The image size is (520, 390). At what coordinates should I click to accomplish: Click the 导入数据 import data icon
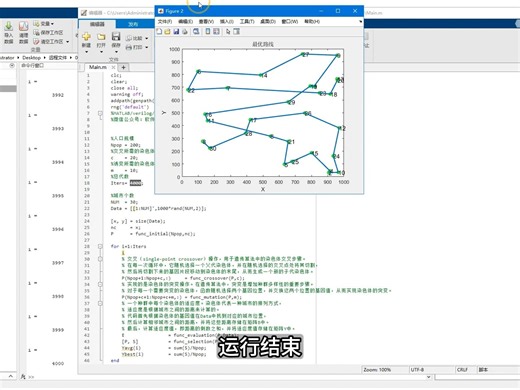point(9,26)
